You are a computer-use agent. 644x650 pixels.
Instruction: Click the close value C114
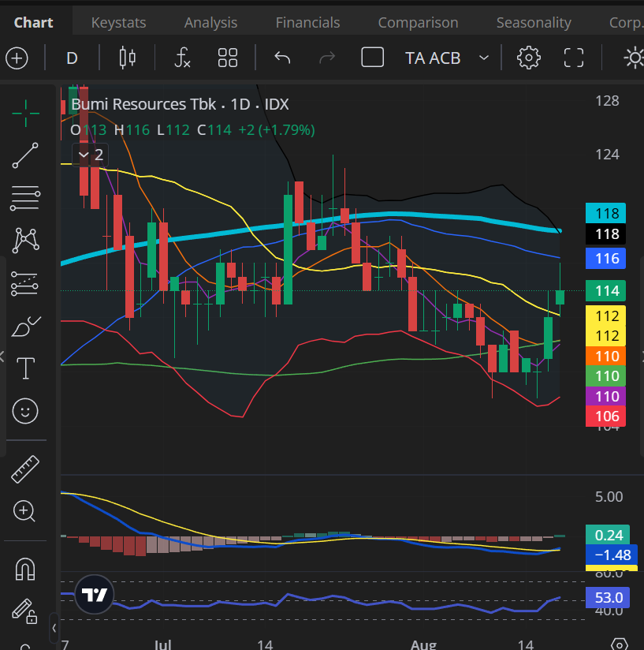(214, 130)
